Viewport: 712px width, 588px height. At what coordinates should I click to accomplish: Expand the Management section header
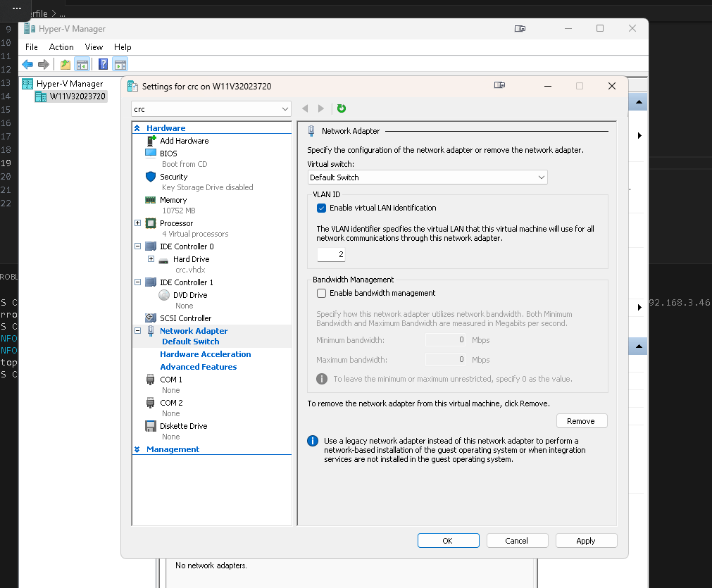137,449
